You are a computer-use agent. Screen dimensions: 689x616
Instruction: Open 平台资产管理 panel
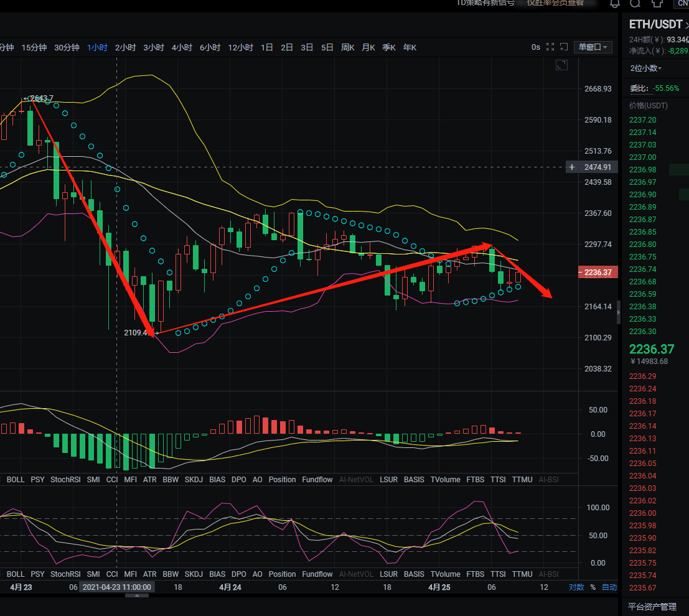tap(652, 607)
